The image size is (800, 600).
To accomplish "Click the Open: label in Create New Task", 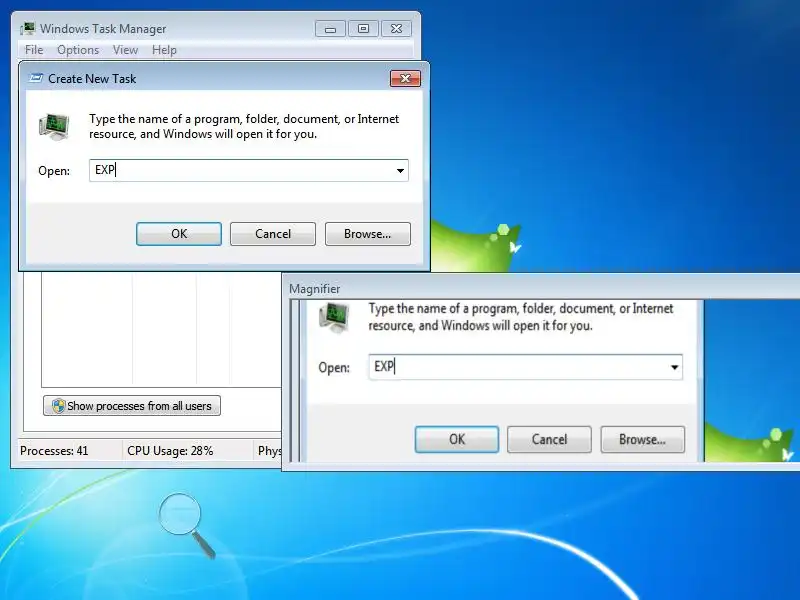I will click(x=54, y=171).
